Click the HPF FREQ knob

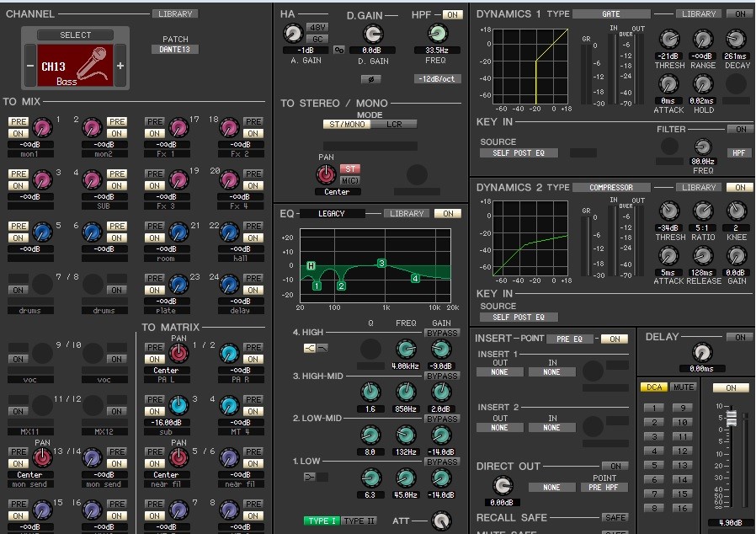coord(438,34)
